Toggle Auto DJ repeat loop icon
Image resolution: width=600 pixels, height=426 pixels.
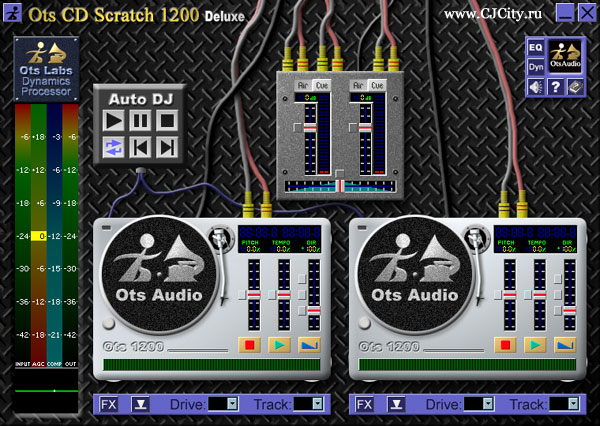click(x=113, y=147)
